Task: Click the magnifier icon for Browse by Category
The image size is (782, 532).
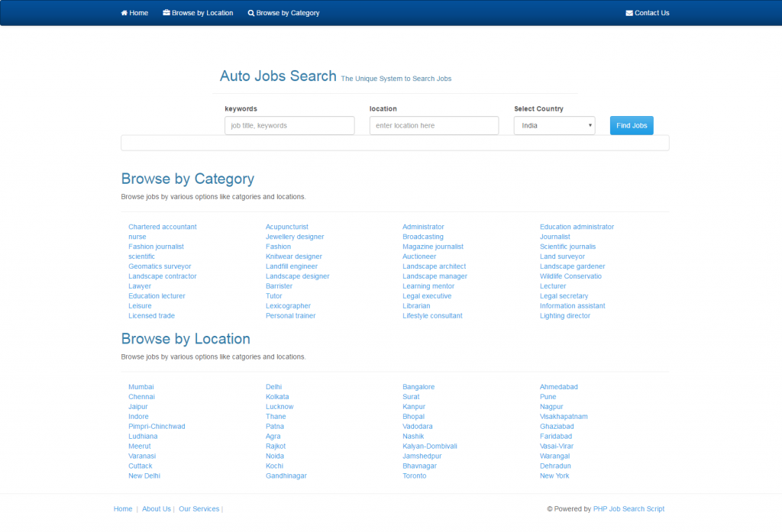Action: pyautogui.click(x=250, y=13)
